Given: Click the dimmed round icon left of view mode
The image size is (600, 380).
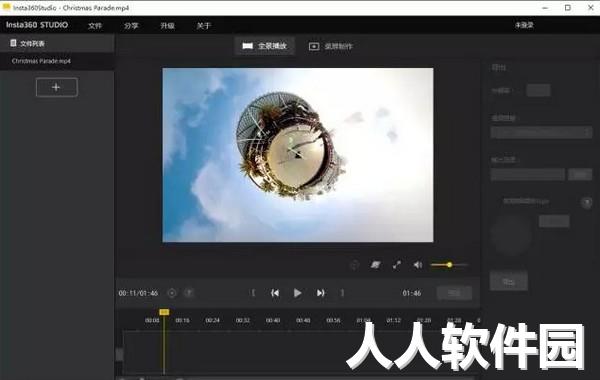Looking at the screenshot, I should 355,265.
